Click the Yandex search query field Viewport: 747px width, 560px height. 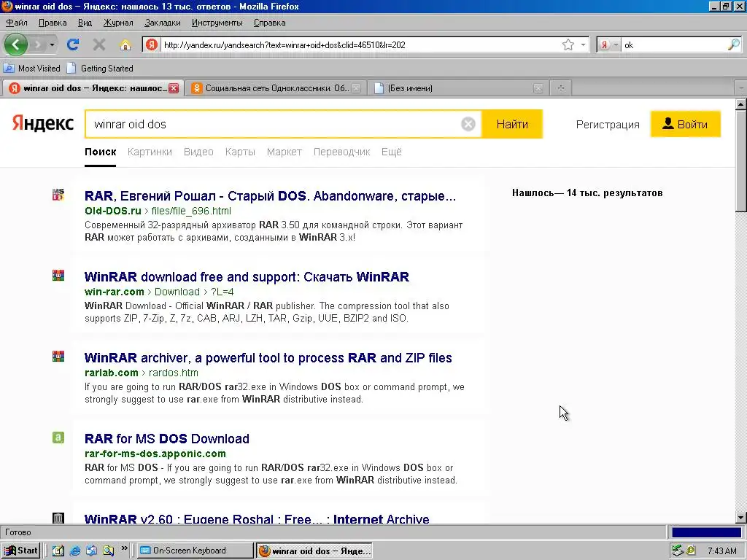point(273,124)
